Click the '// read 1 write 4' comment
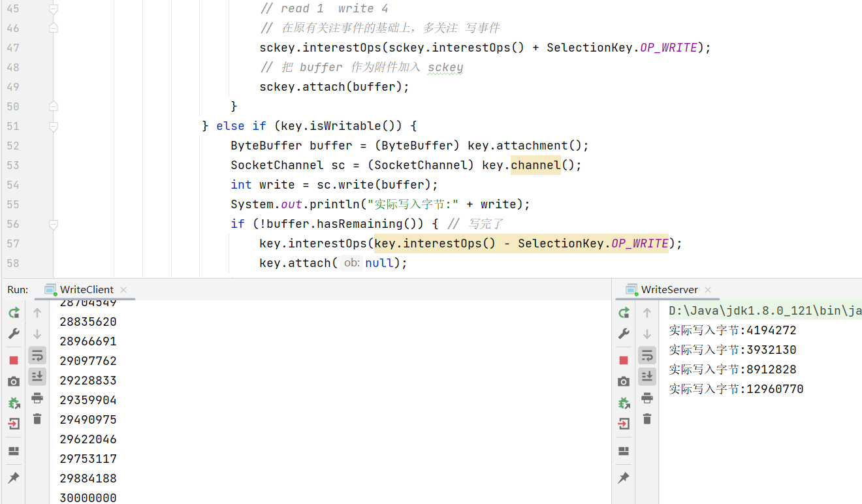Viewport: 862px width, 504px height. 324,8
